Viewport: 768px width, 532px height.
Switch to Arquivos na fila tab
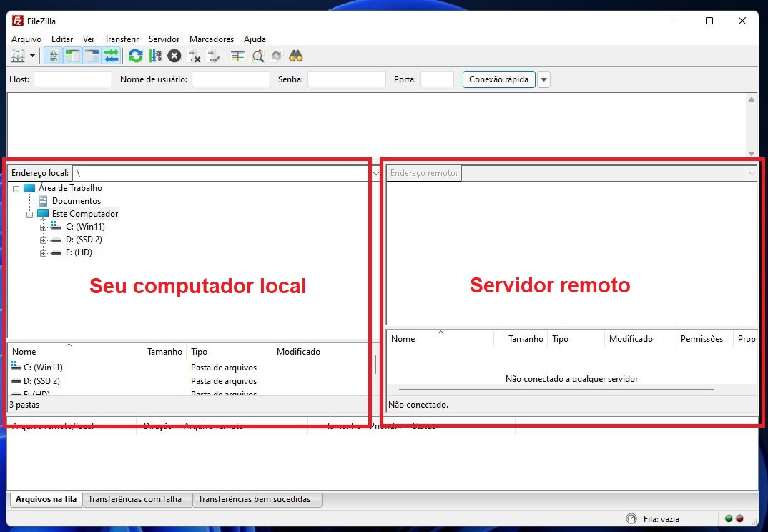coord(46,499)
